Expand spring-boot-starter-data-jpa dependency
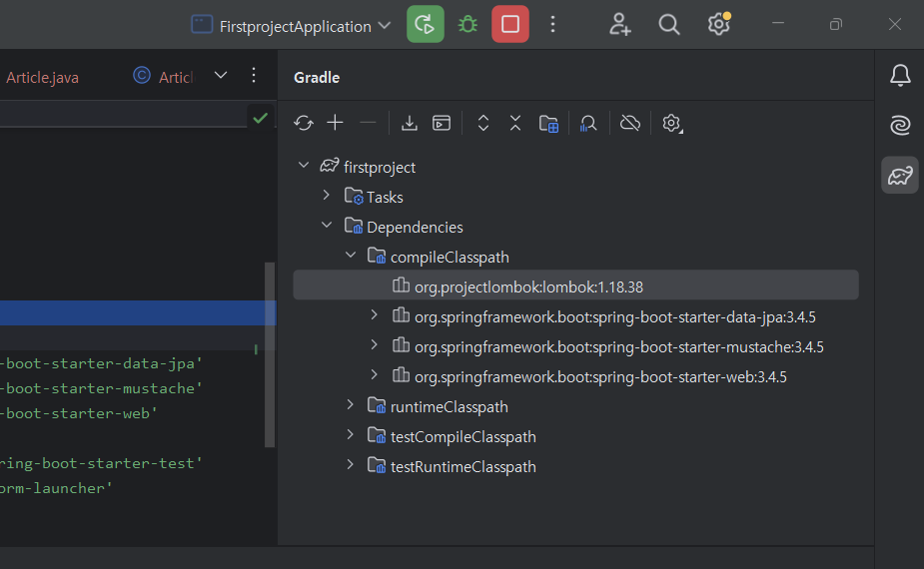 (x=375, y=315)
